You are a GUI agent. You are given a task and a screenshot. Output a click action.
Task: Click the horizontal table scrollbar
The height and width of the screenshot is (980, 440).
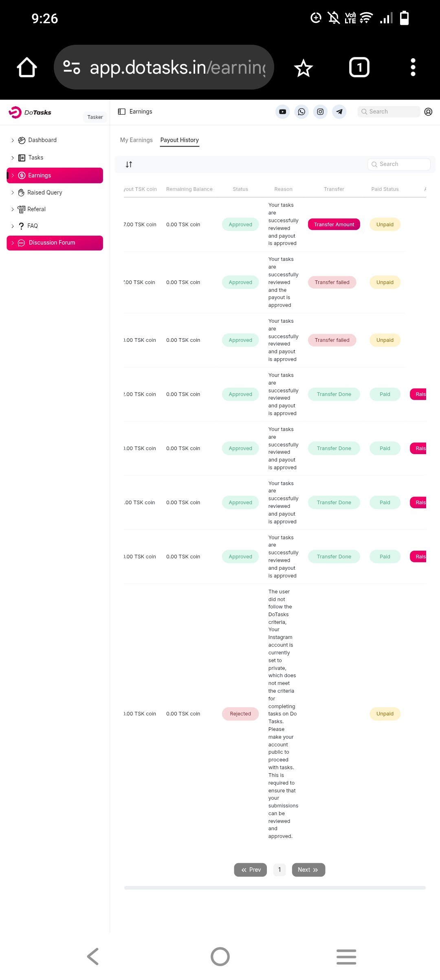pyautogui.click(x=275, y=888)
